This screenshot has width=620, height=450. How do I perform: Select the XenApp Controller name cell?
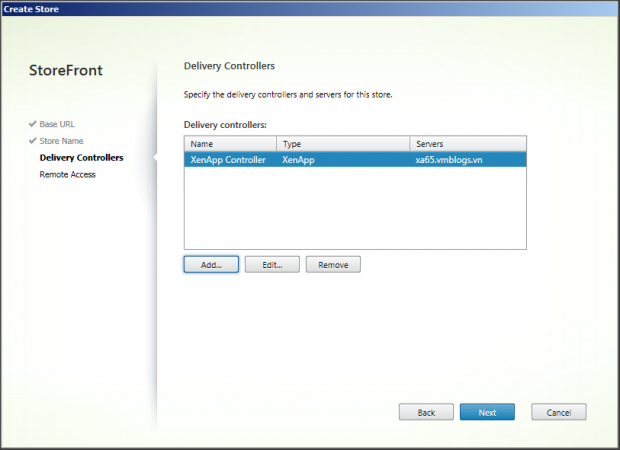point(230,160)
